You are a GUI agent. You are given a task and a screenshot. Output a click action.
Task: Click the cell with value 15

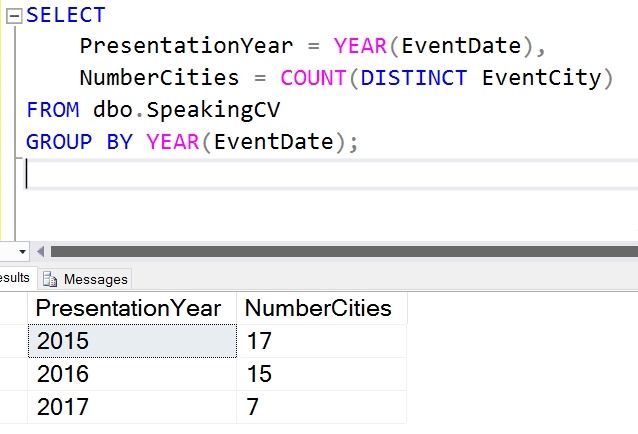pos(320,374)
